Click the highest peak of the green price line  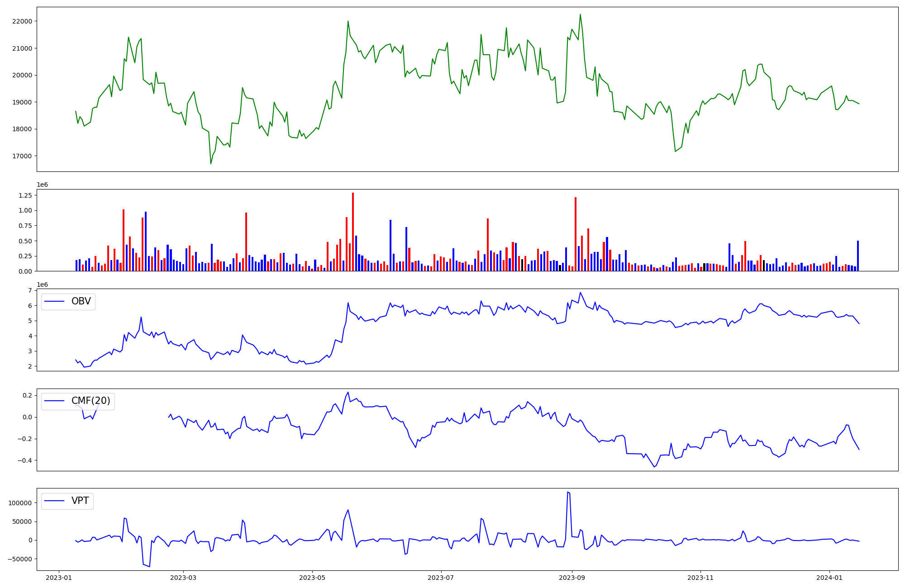[580, 14]
